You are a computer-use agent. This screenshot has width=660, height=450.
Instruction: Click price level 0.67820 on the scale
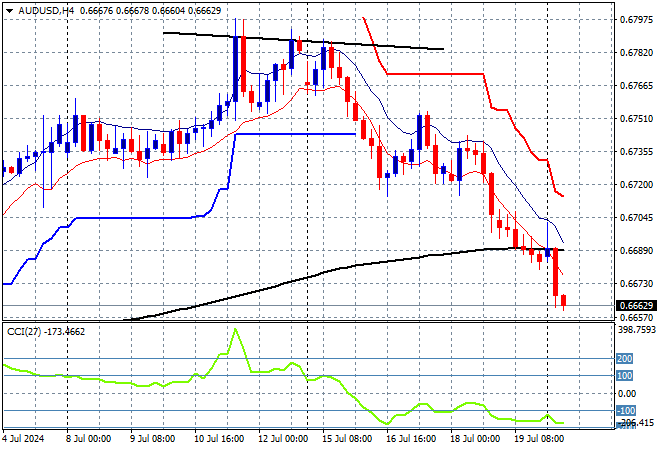[x=636, y=53]
